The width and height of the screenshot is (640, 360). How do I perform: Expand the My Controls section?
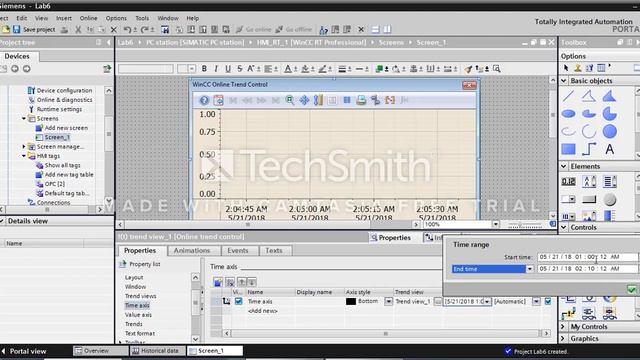point(564,327)
